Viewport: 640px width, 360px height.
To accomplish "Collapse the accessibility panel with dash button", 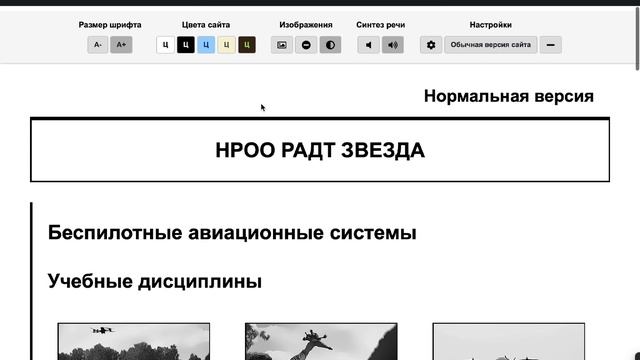I will pyautogui.click(x=551, y=45).
